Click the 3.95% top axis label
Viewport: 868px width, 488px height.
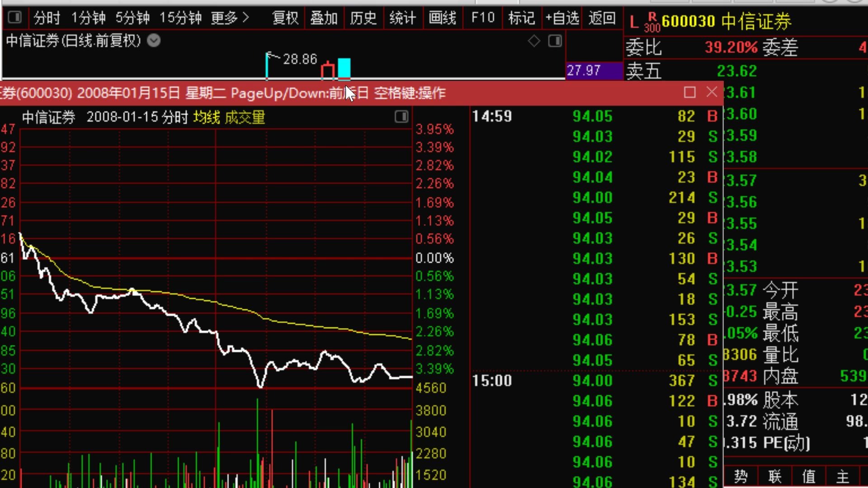point(434,130)
